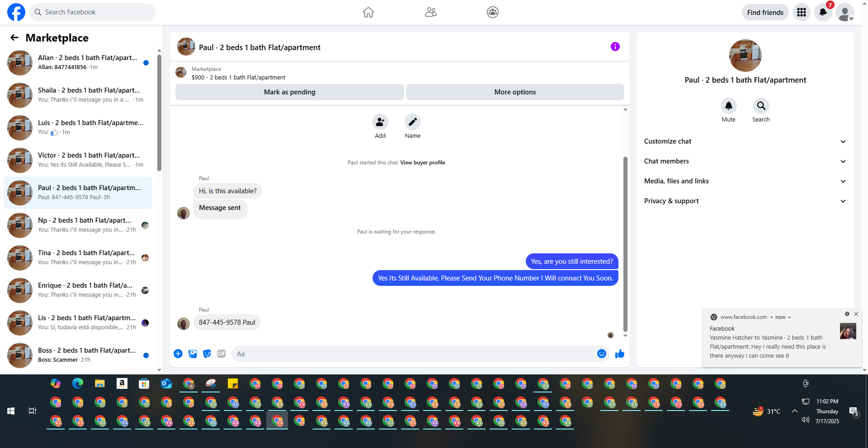Viewport: 868px width, 448px height.
Task: Open Paul's listing thumbnail in right panel
Action: tap(745, 56)
